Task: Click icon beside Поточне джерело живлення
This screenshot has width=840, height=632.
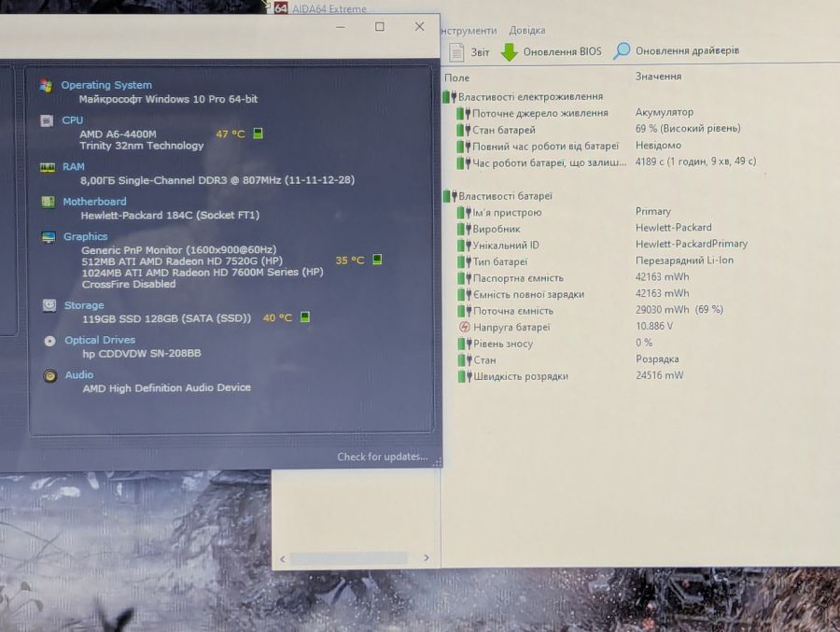Action: tap(463, 113)
